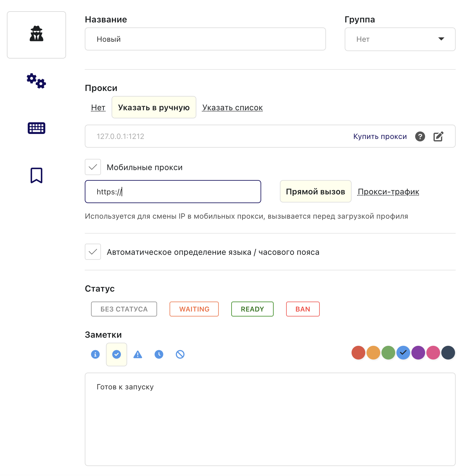Open the spy profile sidebar section
The image size is (465, 476).
pyautogui.click(x=36, y=35)
